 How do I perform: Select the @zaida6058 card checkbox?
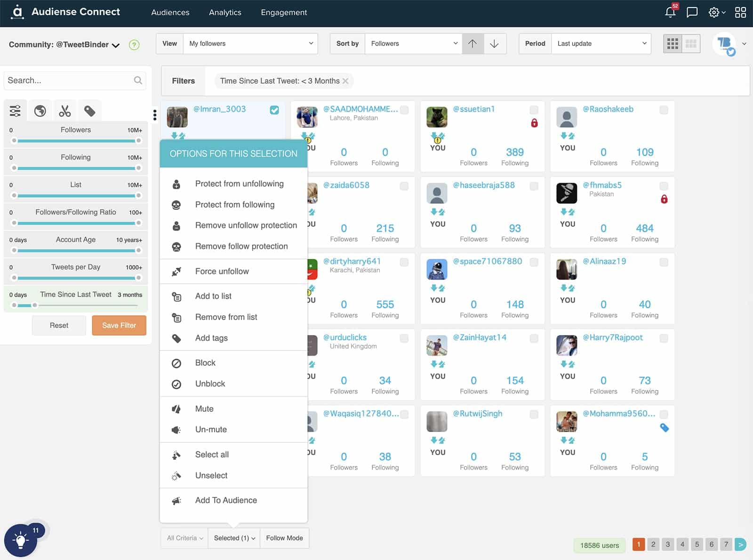[x=404, y=186]
